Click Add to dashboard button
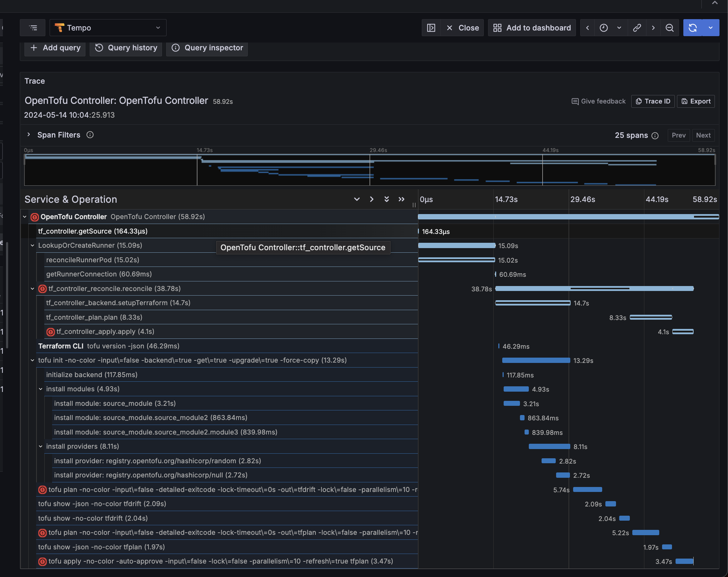728x577 pixels. tap(532, 28)
